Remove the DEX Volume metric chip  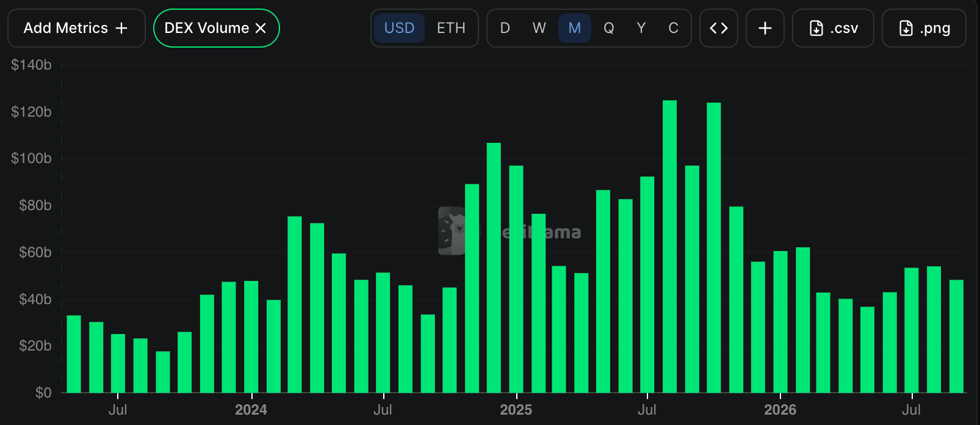coord(261,28)
